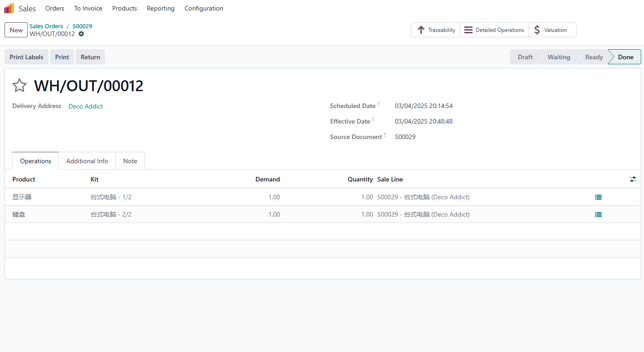This screenshot has height=352, width=644.
Task: Switch to the Additional Info tab
Action: point(87,161)
